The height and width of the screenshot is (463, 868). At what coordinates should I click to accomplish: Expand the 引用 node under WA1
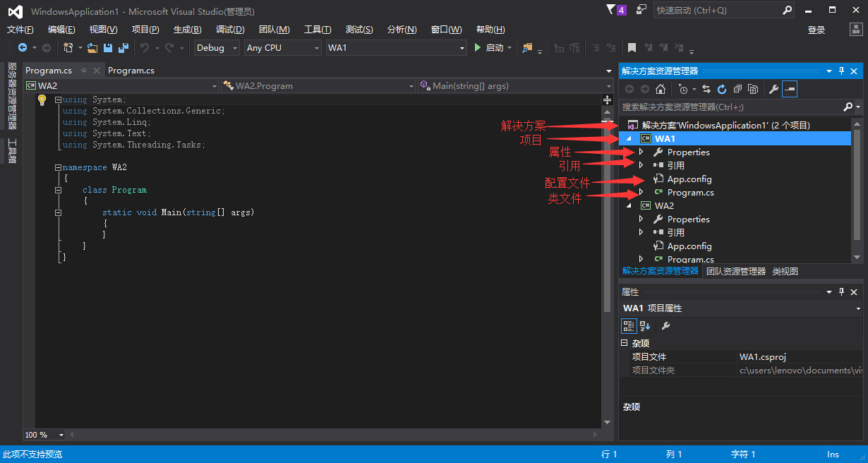point(641,165)
